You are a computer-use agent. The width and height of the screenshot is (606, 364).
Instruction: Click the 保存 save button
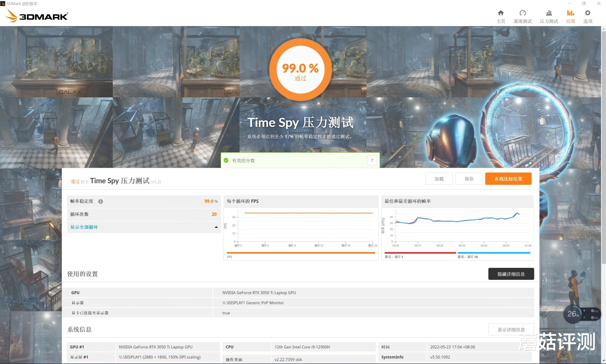(469, 179)
